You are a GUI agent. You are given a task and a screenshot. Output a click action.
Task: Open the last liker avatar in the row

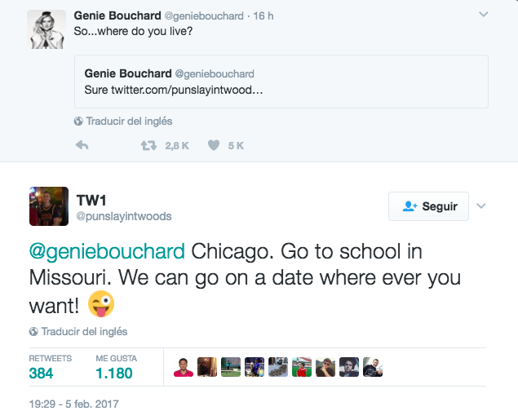click(x=373, y=367)
